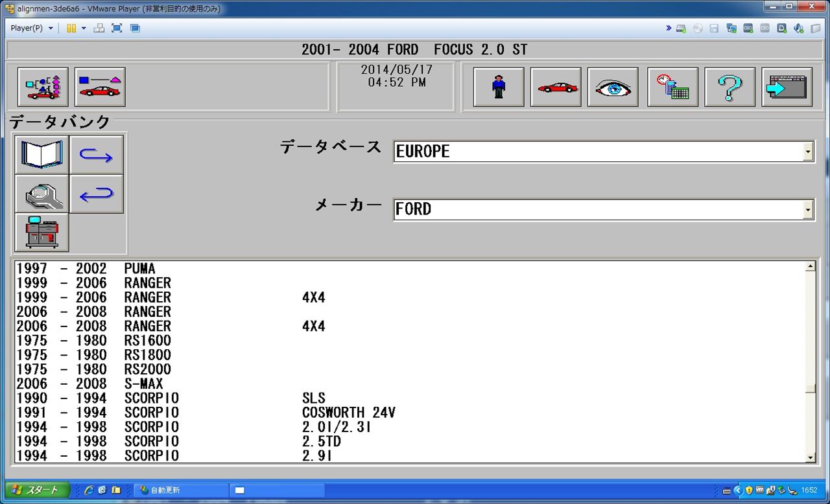Click the eye view icon

pos(613,87)
